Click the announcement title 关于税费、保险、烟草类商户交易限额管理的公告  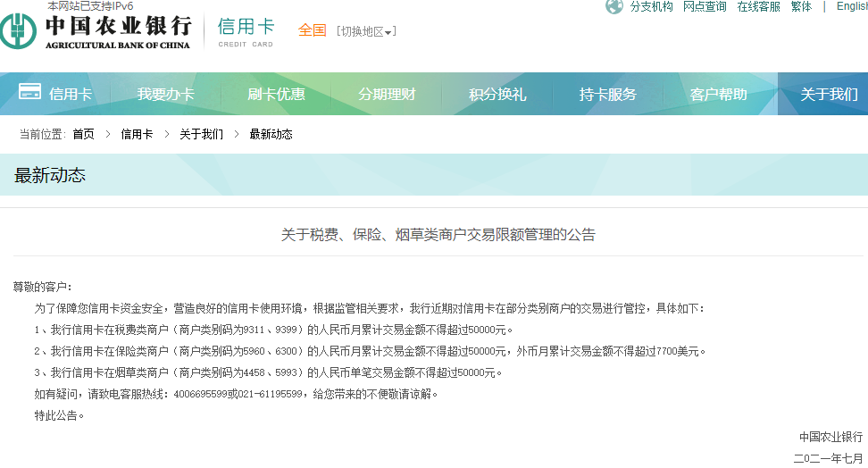click(438, 235)
